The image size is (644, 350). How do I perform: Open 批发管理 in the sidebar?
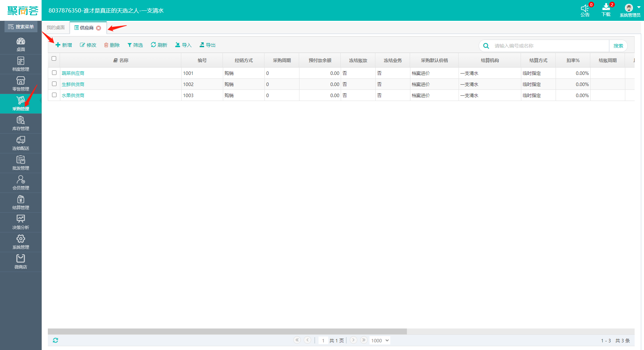[21, 163]
